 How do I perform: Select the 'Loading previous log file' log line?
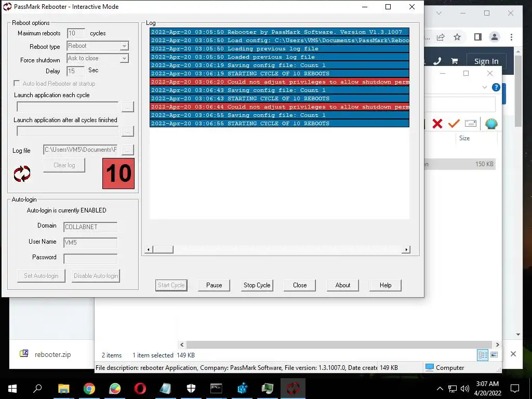click(280, 48)
